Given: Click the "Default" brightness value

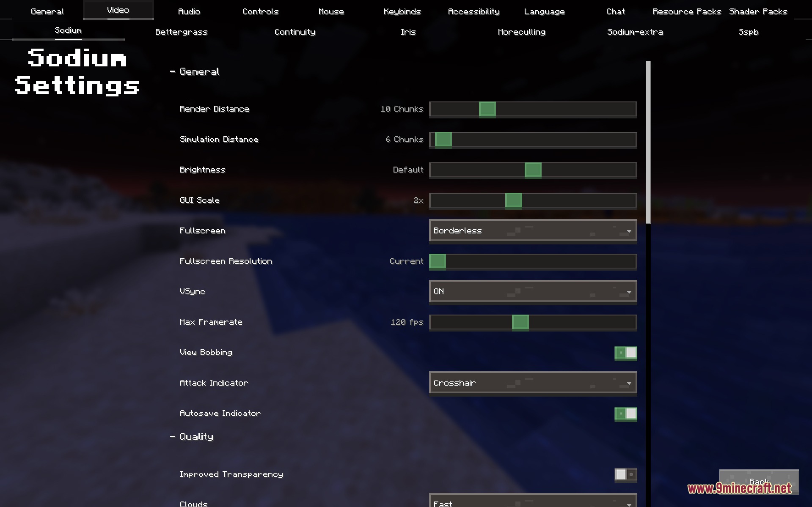Looking at the screenshot, I should (x=408, y=170).
